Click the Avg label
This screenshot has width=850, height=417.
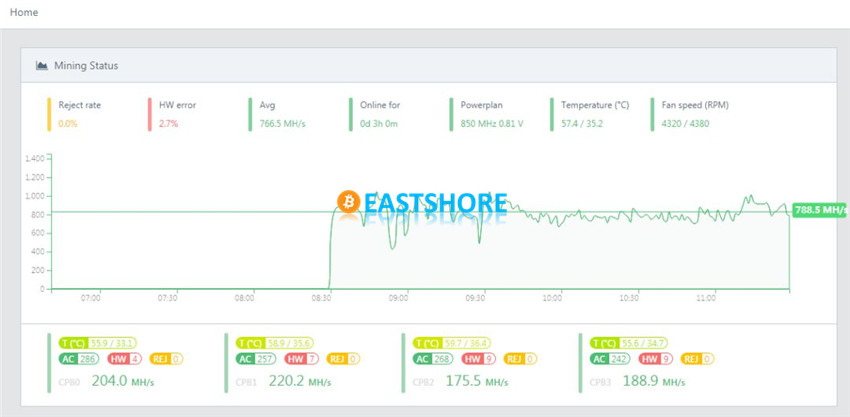267,105
